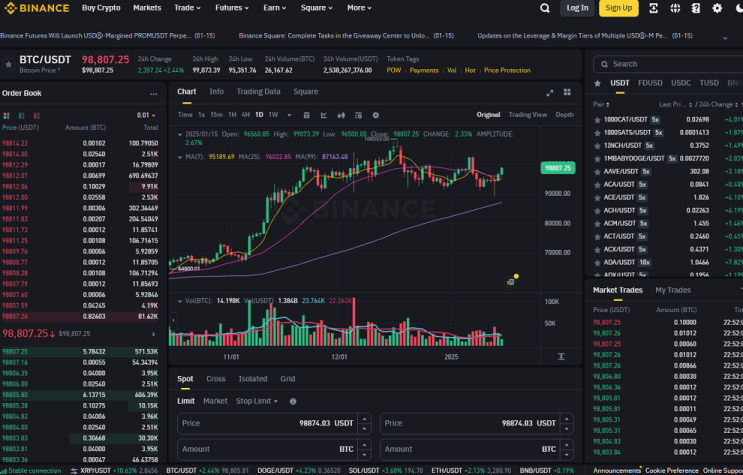Show only buy orders in order book

(x=21, y=116)
